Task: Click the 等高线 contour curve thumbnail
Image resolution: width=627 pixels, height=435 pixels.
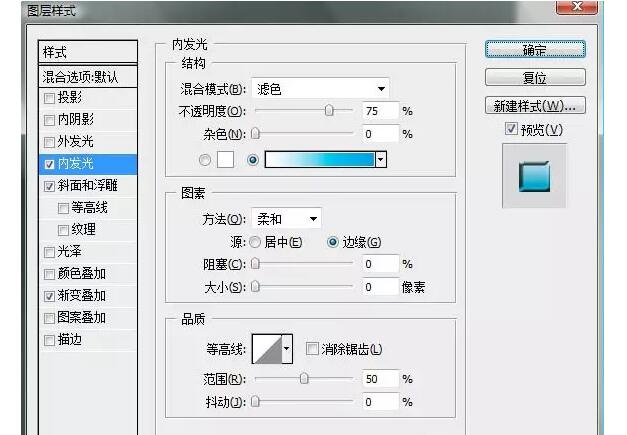Action: (267, 349)
